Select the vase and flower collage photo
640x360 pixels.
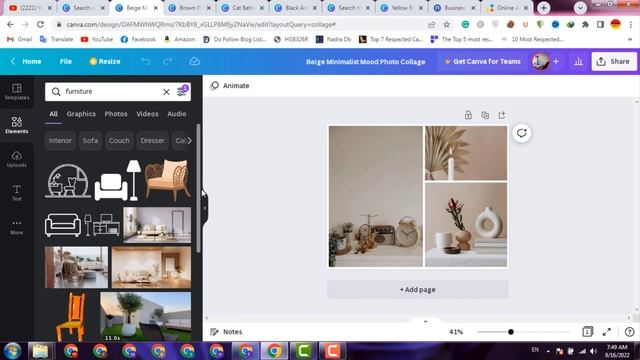(466, 225)
